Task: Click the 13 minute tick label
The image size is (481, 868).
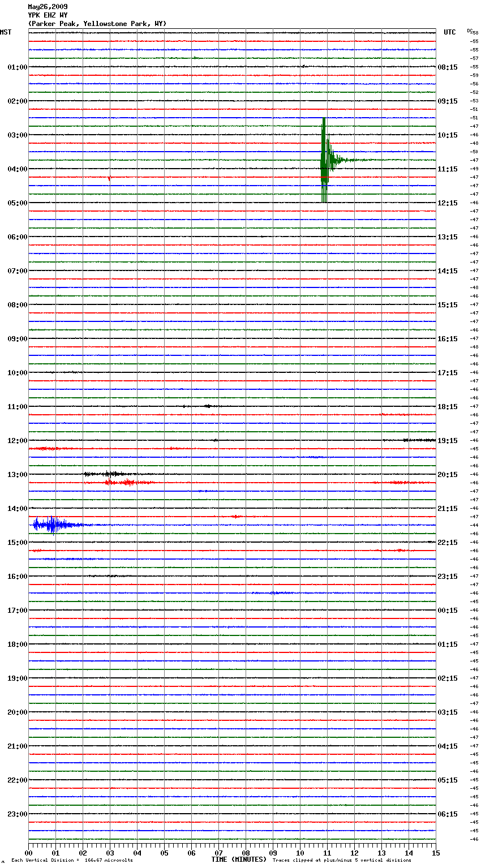Action: (x=381, y=853)
